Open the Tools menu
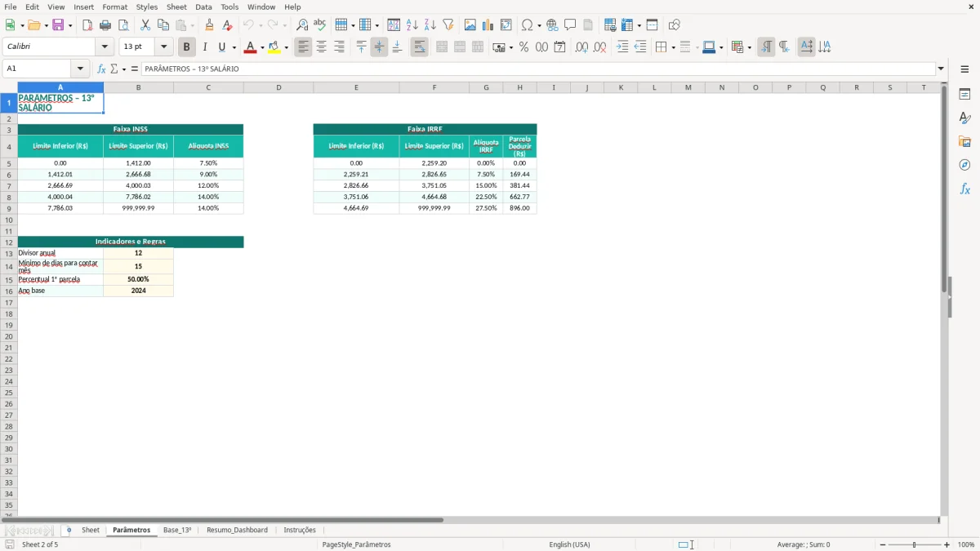The image size is (980, 551). [229, 7]
